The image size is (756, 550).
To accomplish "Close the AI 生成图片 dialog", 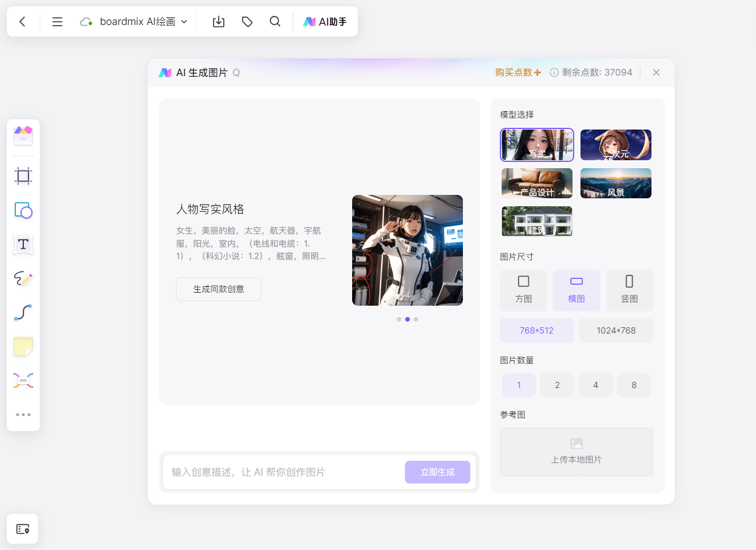I will [x=656, y=73].
